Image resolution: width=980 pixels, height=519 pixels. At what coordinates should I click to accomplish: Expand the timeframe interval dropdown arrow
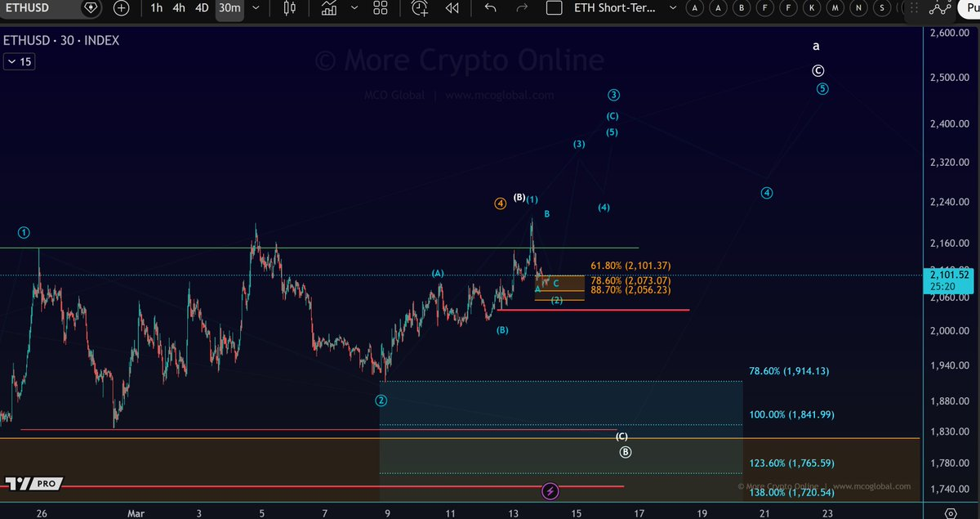pos(257,8)
